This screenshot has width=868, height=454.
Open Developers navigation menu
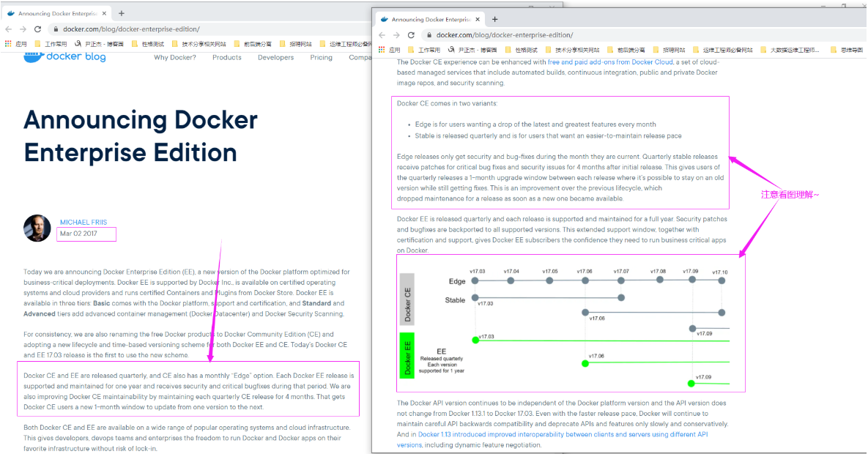click(275, 58)
